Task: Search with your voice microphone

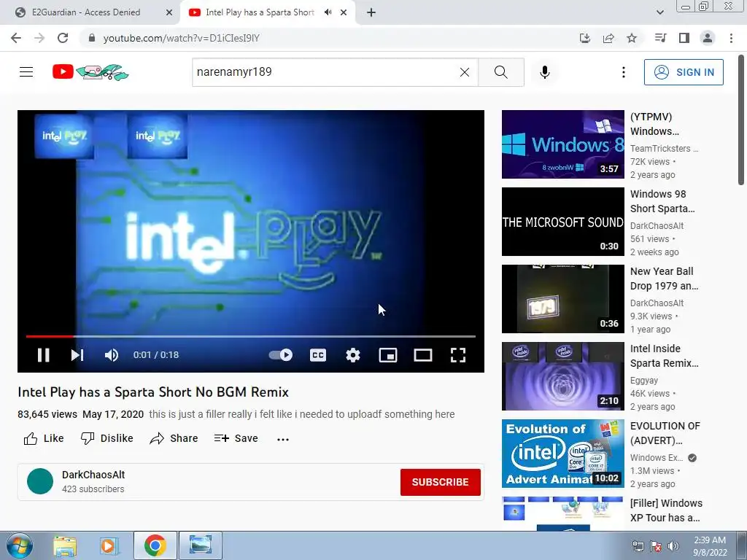Action: coord(545,72)
